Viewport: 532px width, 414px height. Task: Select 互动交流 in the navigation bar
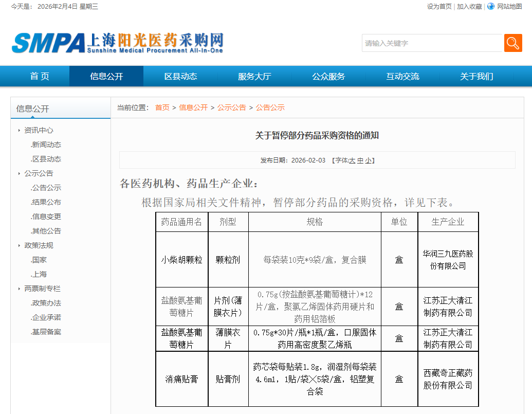[402, 76]
